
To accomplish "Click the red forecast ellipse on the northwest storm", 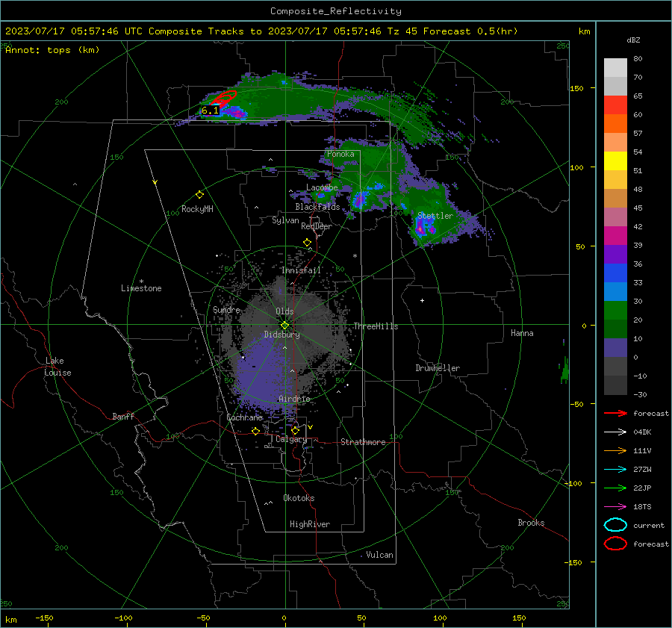I will (x=223, y=98).
